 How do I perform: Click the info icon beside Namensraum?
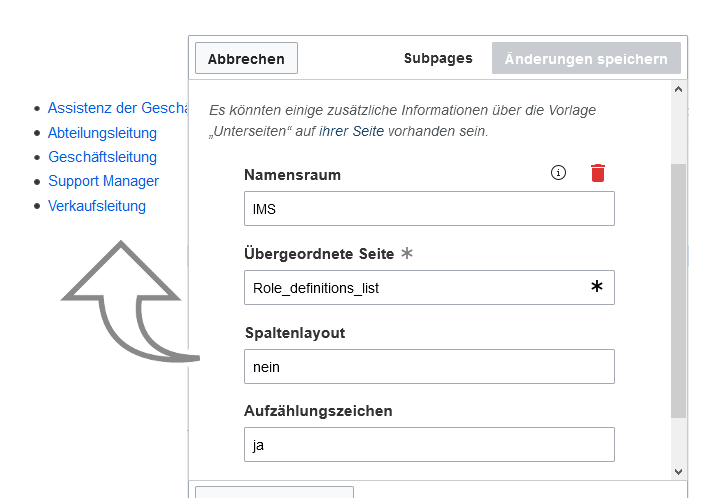pos(558,172)
